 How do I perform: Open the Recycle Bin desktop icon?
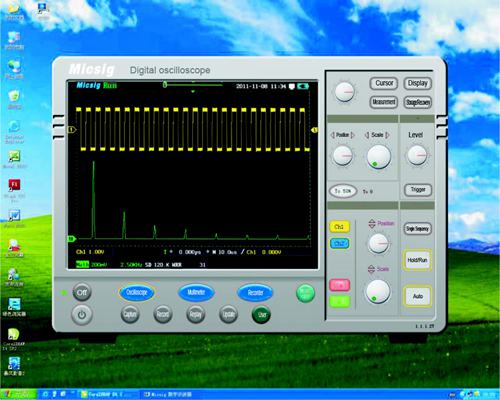pyautogui.click(x=14, y=96)
